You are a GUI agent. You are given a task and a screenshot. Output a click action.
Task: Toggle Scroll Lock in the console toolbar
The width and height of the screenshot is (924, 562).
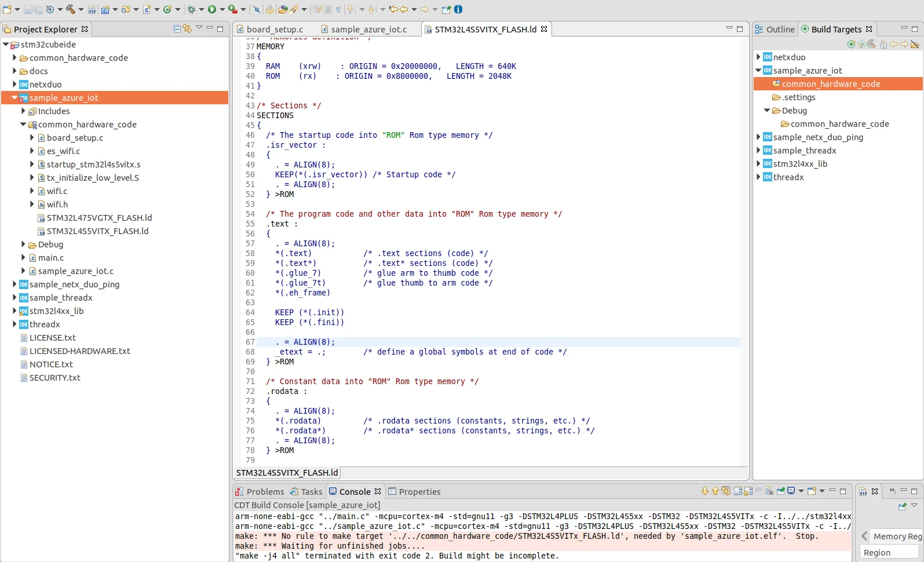coord(748,491)
